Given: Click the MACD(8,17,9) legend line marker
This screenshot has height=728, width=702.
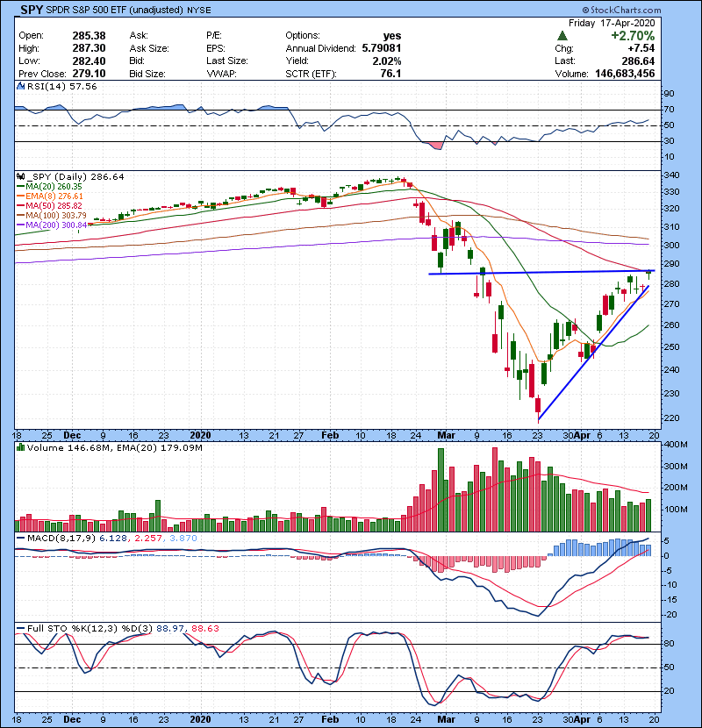Looking at the screenshot, I should (x=20, y=539).
